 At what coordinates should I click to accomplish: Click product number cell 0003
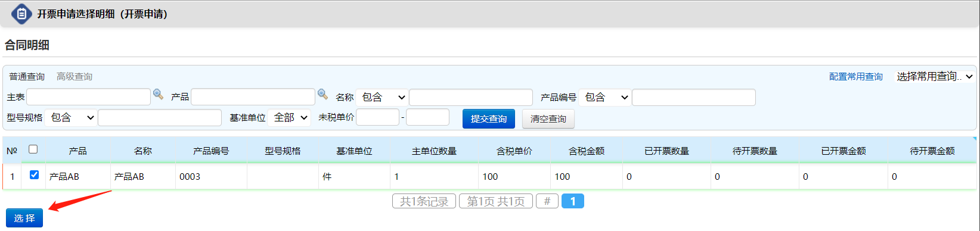point(211,176)
